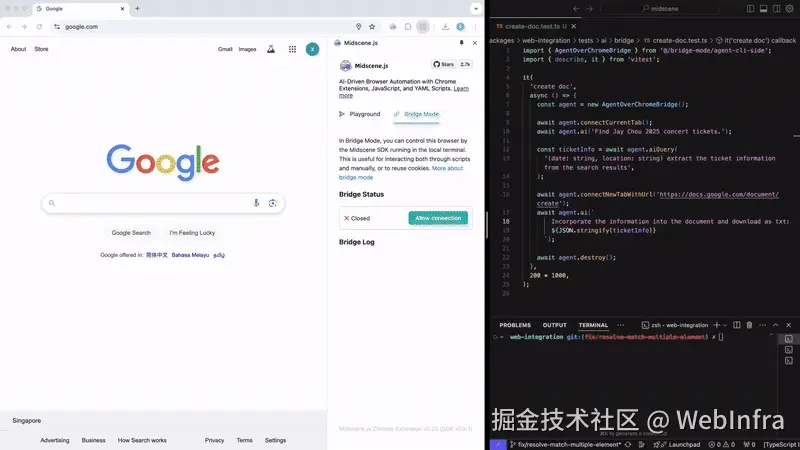The width and height of the screenshot is (800, 450).
Task: Bookmark this page with the star icon
Action: (x=372, y=27)
